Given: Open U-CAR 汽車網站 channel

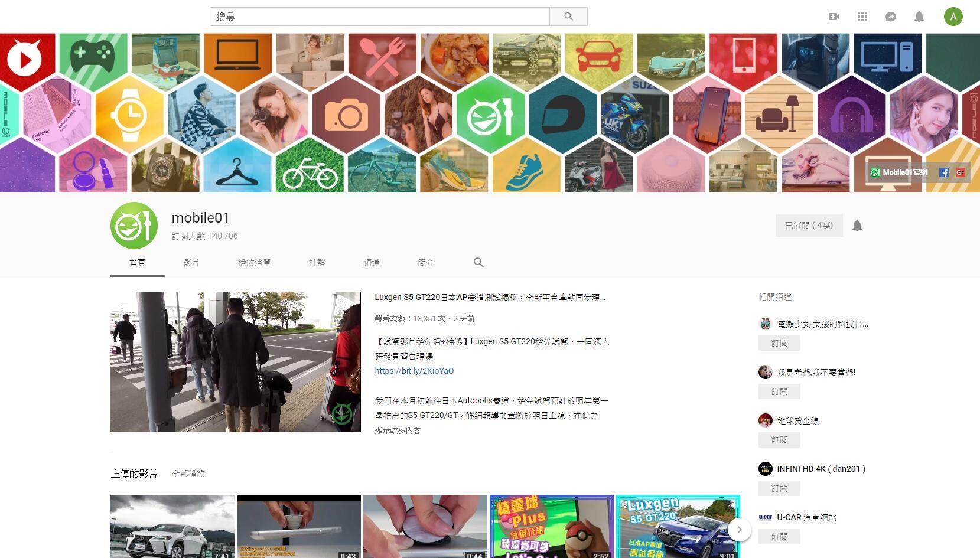Looking at the screenshot, I should click(x=806, y=517).
